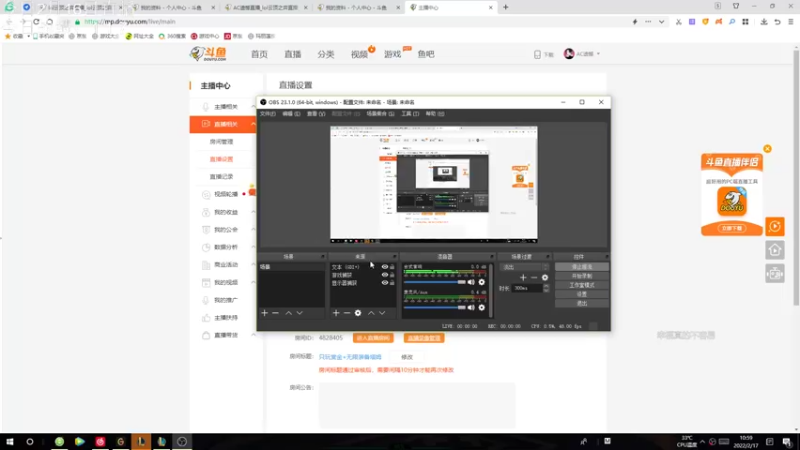This screenshot has height=450, width=800.
Task: Click the 修改 button beside the room title
Action: [x=407, y=357]
